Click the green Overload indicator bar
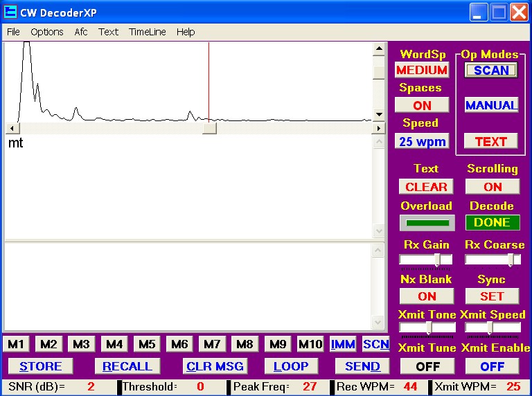The width and height of the screenshot is (532, 396). pyautogui.click(x=427, y=223)
